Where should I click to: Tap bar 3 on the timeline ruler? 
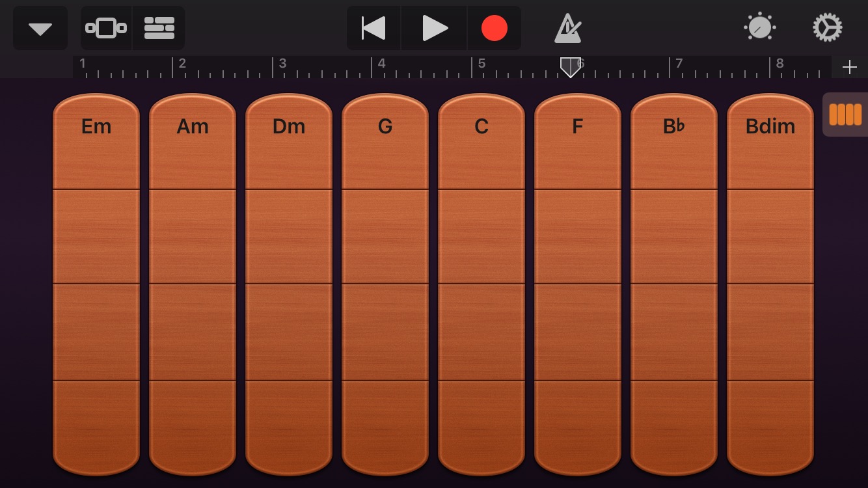(281, 67)
